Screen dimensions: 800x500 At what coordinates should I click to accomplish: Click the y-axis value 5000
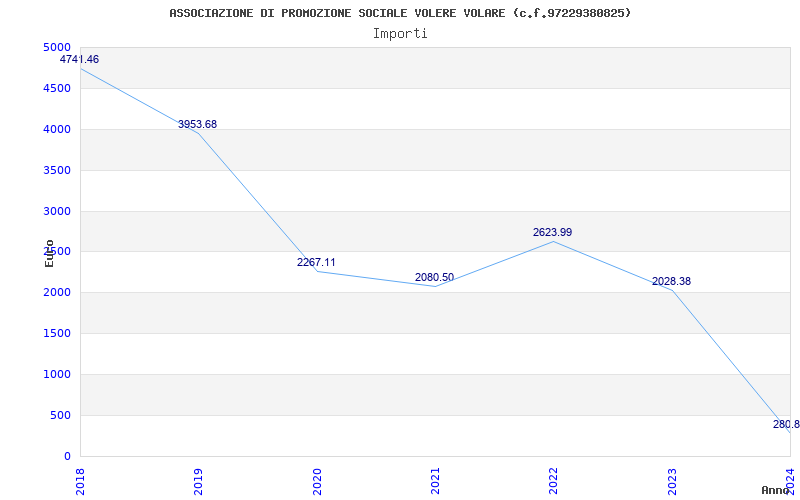(57, 47)
